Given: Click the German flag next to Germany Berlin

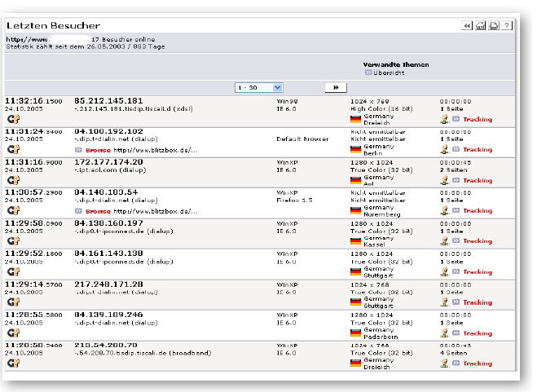Looking at the screenshot, I should 355,149.
